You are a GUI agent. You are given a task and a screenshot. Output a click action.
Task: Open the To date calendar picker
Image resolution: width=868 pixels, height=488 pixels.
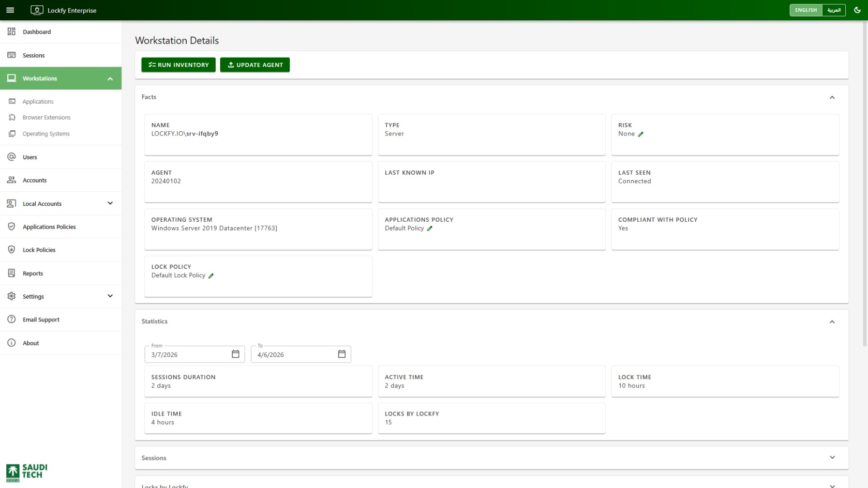click(x=342, y=354)
